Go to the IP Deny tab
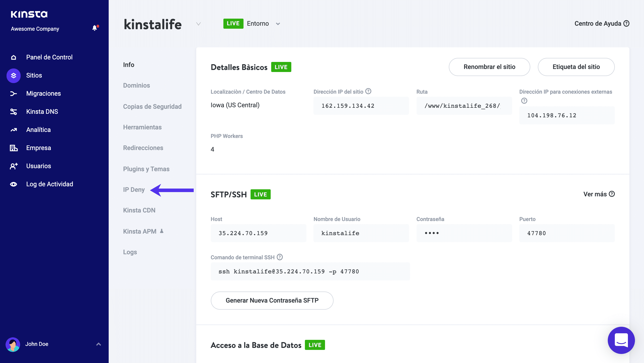The width and height of the screenshot is (644, 363). point(134,190)
